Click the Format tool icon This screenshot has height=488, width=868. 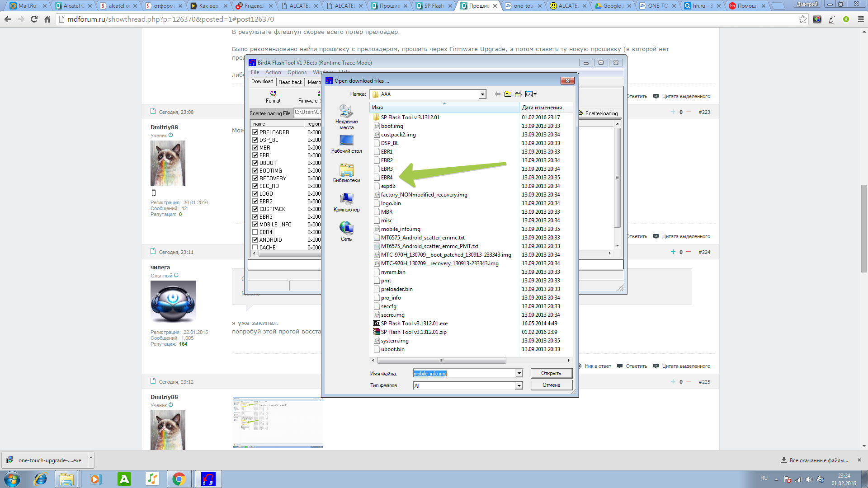click(x=273, y=94)
